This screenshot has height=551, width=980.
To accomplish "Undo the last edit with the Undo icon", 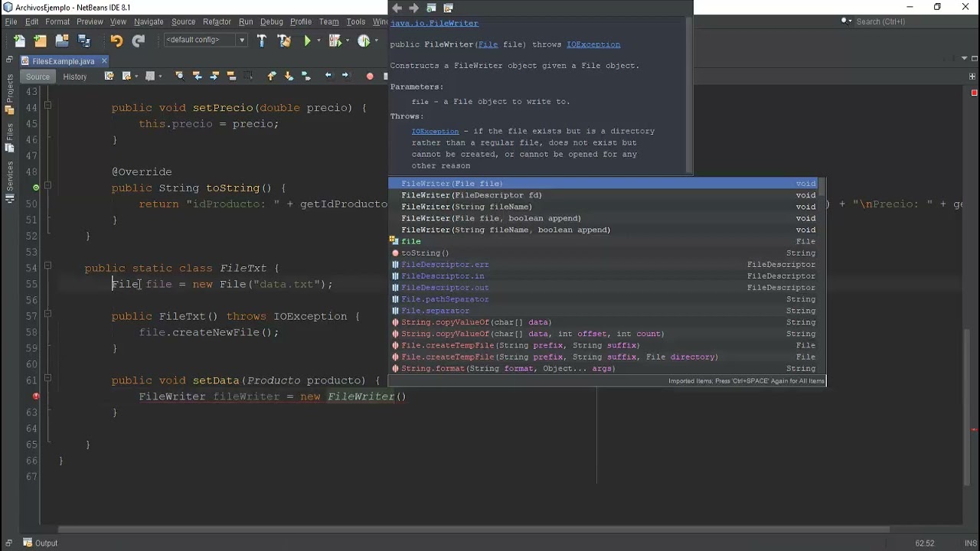I will click(116, 41).
